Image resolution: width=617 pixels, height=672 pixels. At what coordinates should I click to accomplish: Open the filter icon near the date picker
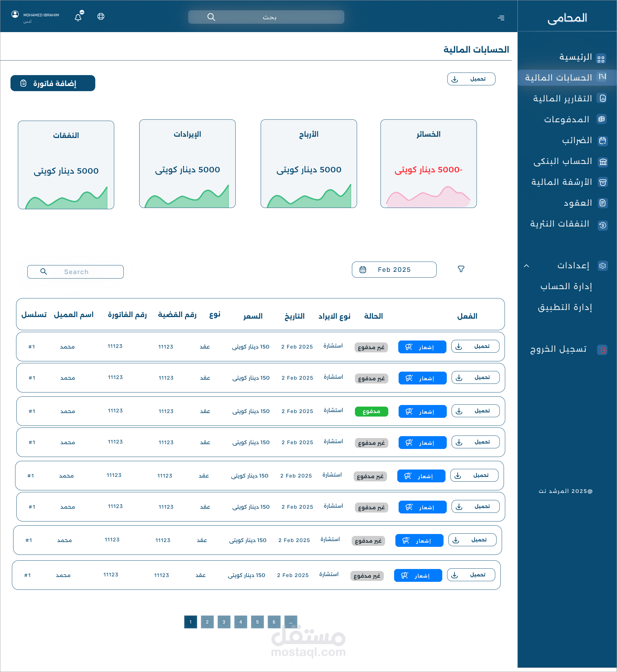tap(461, 269)
